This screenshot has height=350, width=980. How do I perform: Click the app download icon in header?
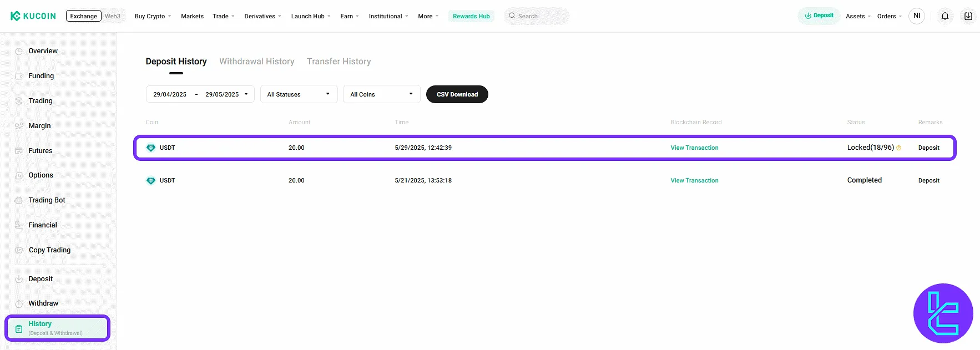[968, 16]
